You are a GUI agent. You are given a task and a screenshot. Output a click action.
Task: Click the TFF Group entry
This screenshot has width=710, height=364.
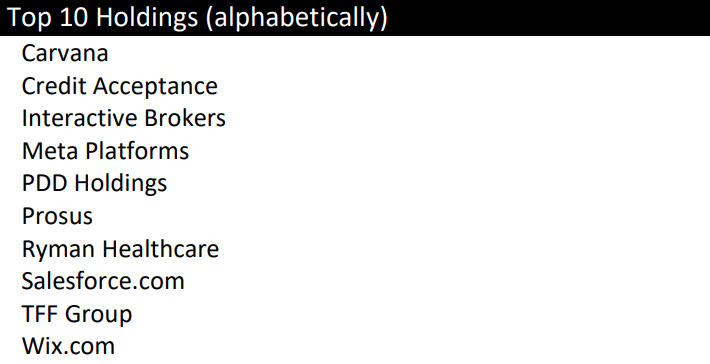77,314
